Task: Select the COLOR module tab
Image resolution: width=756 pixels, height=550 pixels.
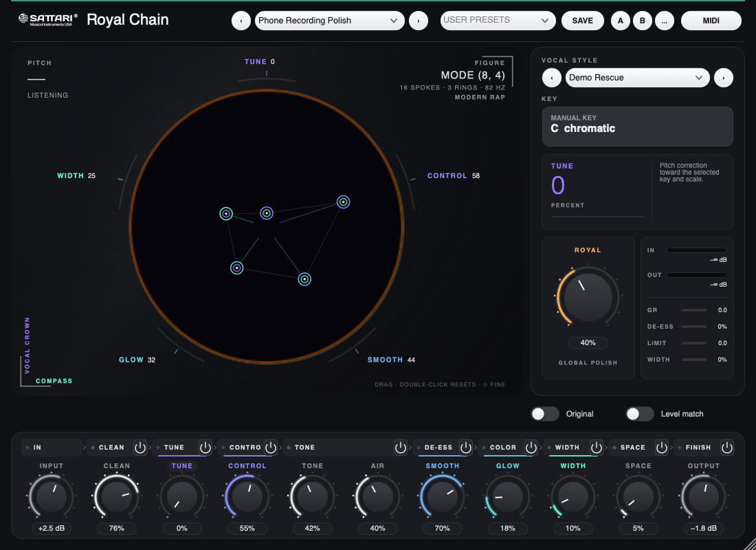Action: (502, 448)
